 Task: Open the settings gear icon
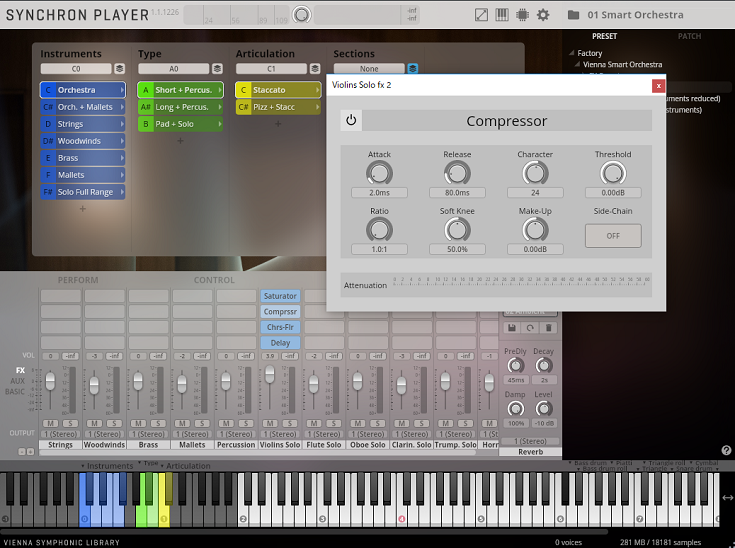(x=543, y=15)
